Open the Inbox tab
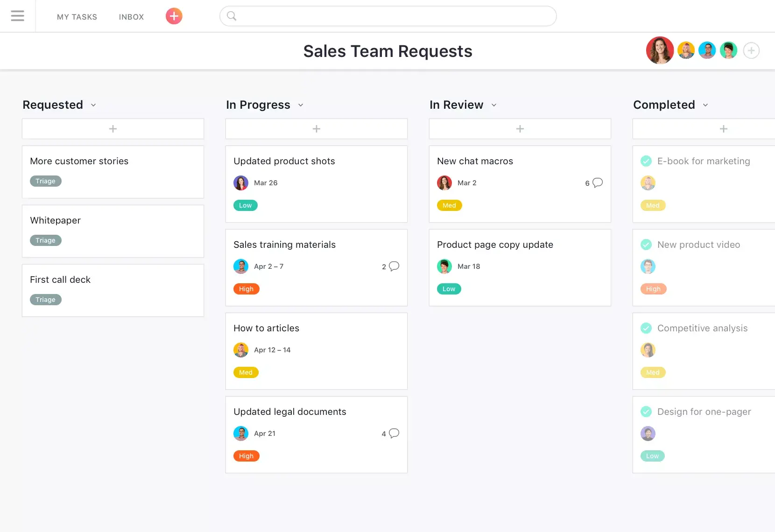 131,17
